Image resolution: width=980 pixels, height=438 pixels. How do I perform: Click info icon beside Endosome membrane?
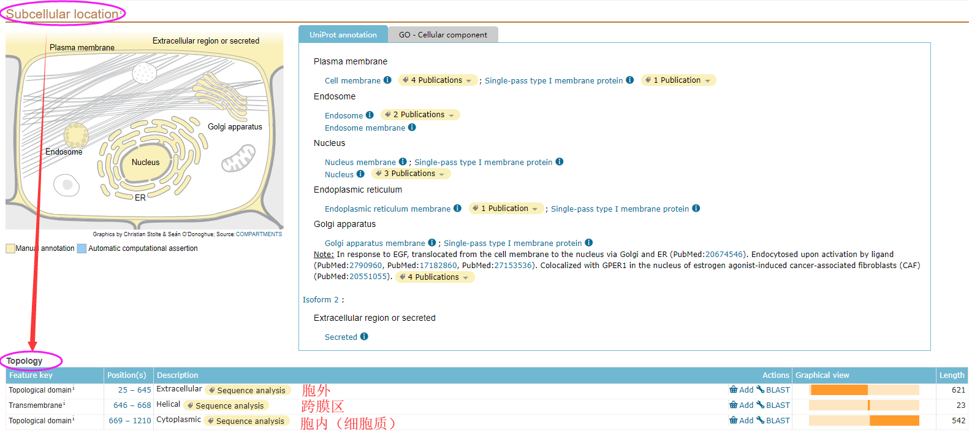point(412,128)
